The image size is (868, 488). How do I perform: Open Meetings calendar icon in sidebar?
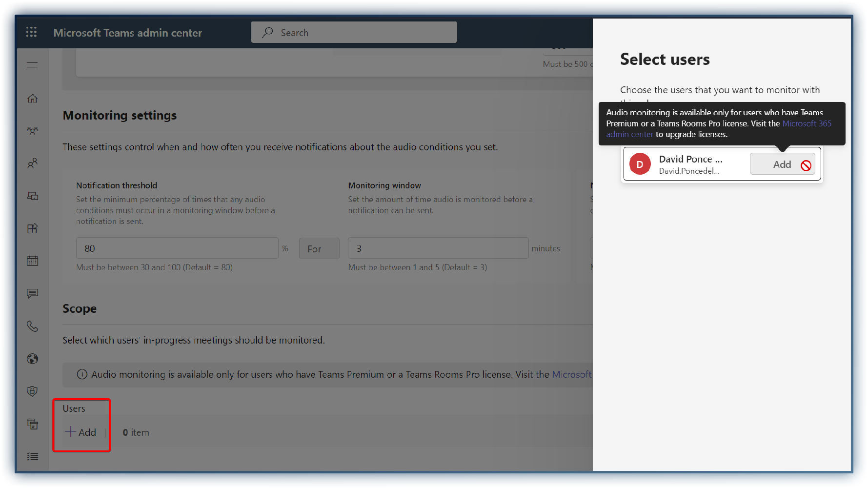(x=33, y=261)
